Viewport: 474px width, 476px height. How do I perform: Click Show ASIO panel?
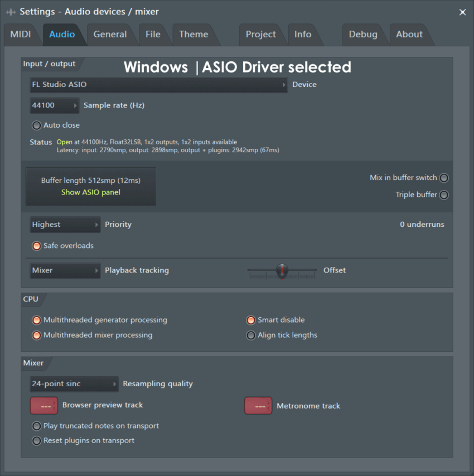(90, 192)
